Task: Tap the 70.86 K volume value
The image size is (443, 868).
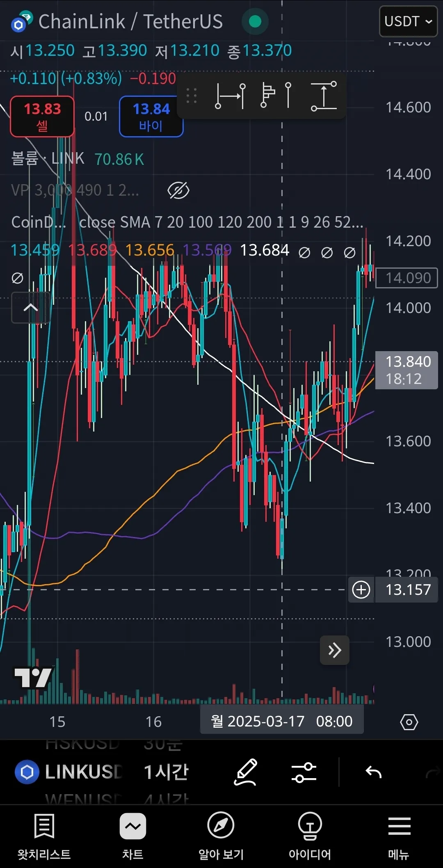Action: [x=119, y=159]
